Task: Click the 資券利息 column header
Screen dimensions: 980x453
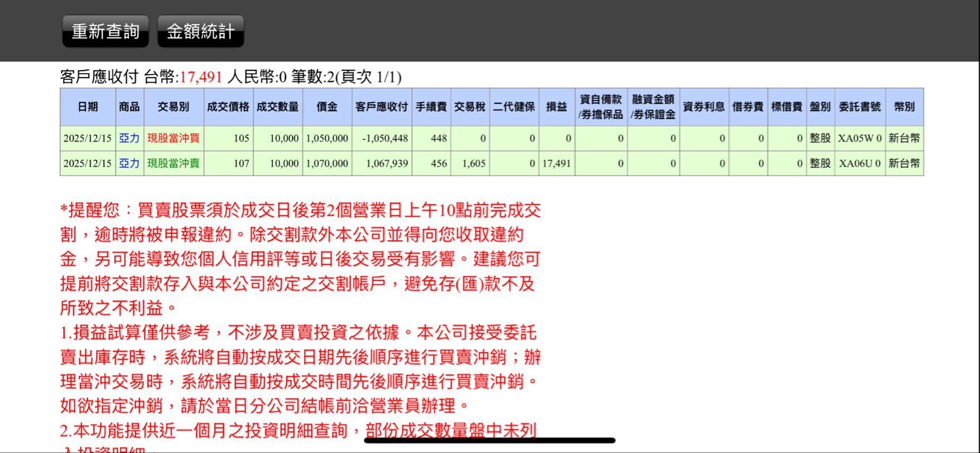Action: [x=704, y=107]
